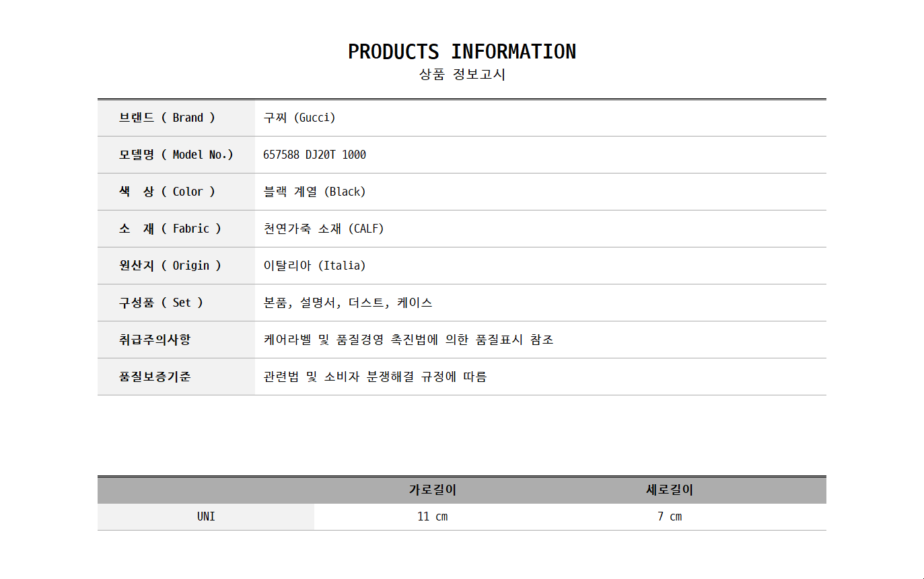Click the 블랙 계열 (Black) value
Image resolution: width=924 pixels, height=579 pixels.
point(315,192)
